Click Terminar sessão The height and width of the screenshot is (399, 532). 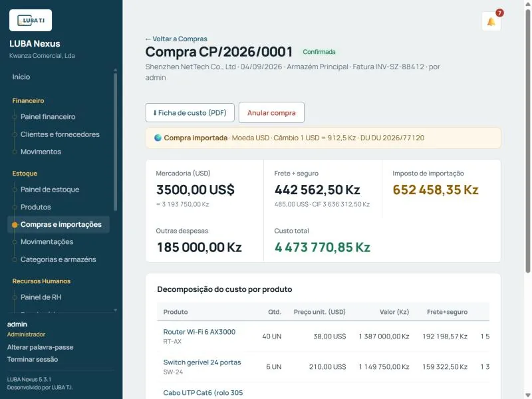32,359
